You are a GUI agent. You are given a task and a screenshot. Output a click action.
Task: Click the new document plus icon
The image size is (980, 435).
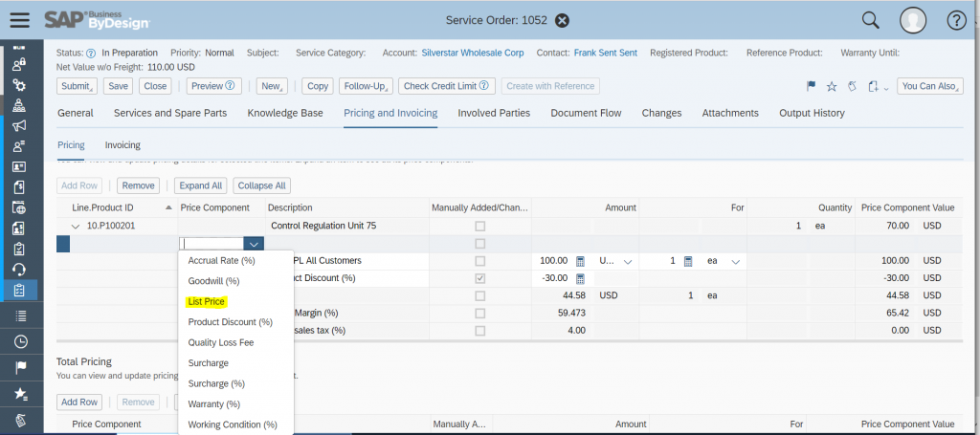pyautogui.click(x=873, y=86)
